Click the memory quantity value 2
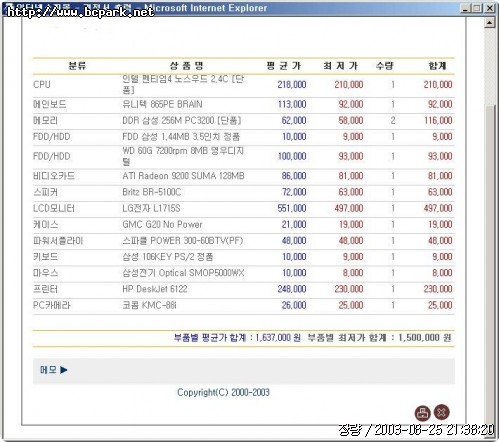The image size is (500, 442). click(393, 120)
